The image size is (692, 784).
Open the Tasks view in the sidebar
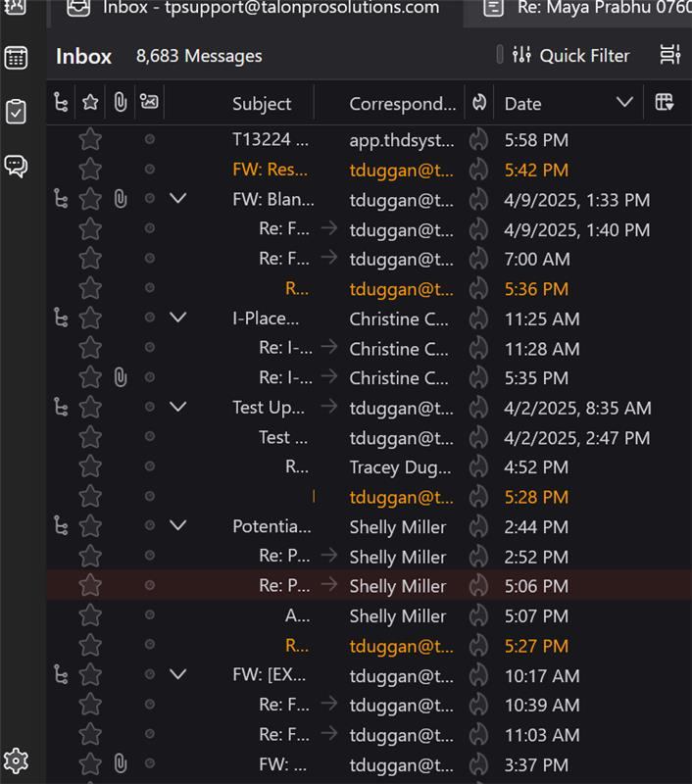pyautogui.click(x=17, y=112)
